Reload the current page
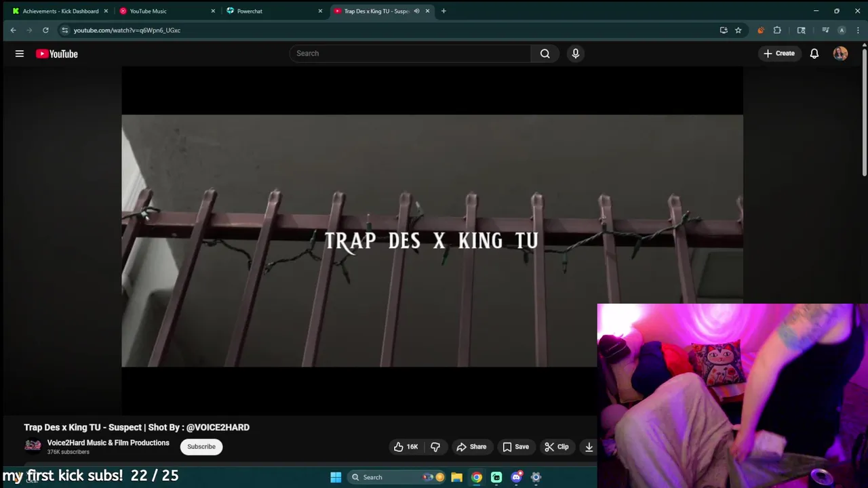The image size is (868, 488). tap(45, 30)
